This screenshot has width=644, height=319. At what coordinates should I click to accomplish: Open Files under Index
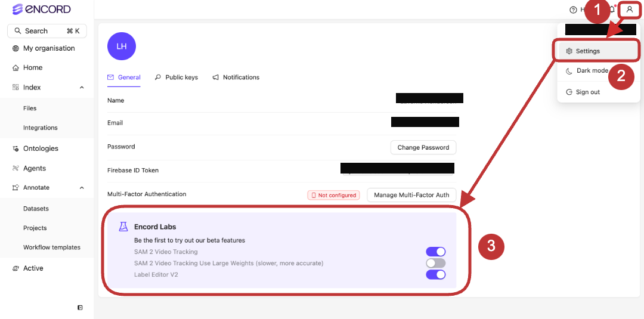[30, 109]
